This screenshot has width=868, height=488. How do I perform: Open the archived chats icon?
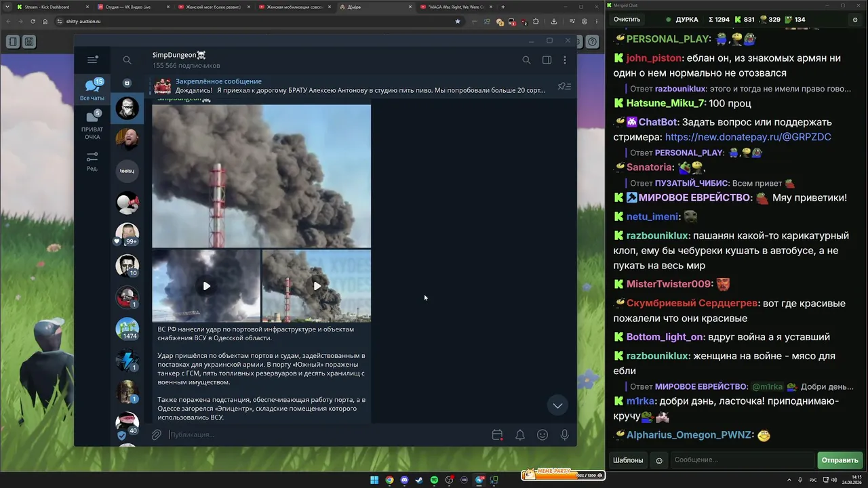click(127, 83)
